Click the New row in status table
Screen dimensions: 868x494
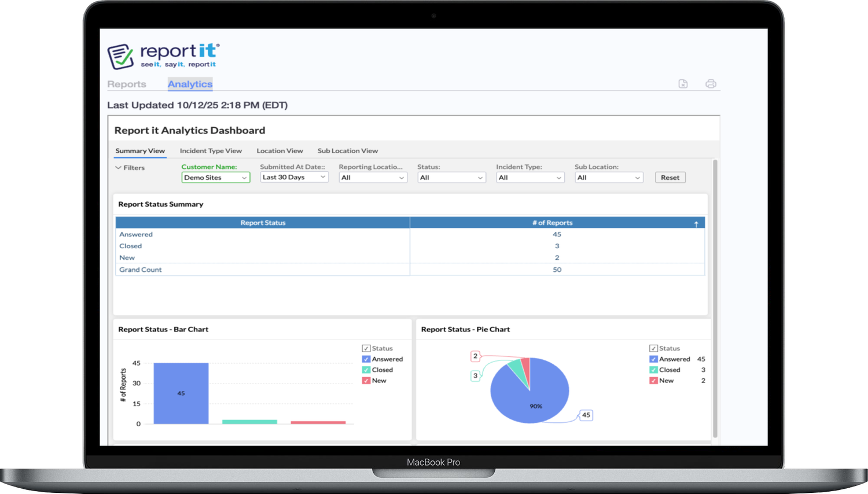[410, 257]
